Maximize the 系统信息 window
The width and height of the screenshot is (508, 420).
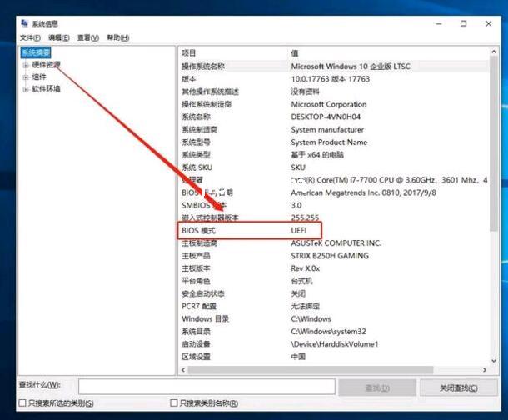pyautogui.click(x=463, y=24)
